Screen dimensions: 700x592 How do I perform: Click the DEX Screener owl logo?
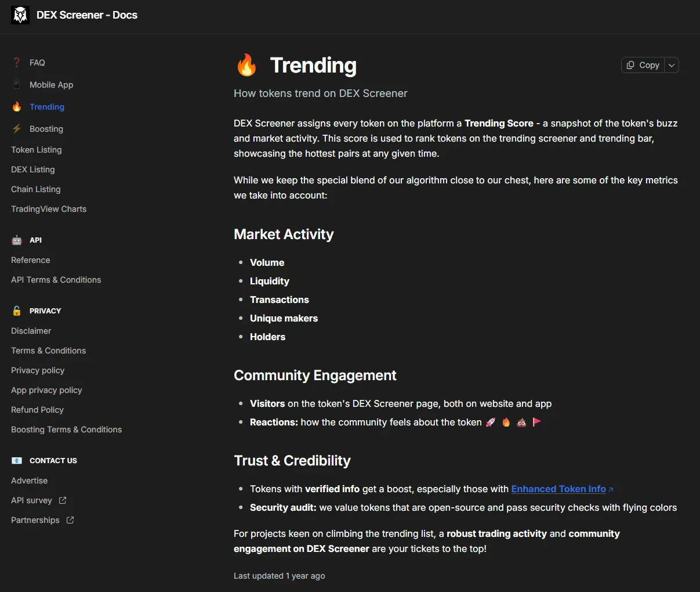pos(20,15)
